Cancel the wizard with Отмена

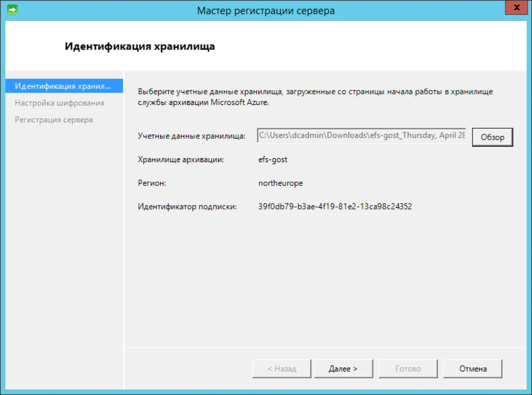[473, 368]
